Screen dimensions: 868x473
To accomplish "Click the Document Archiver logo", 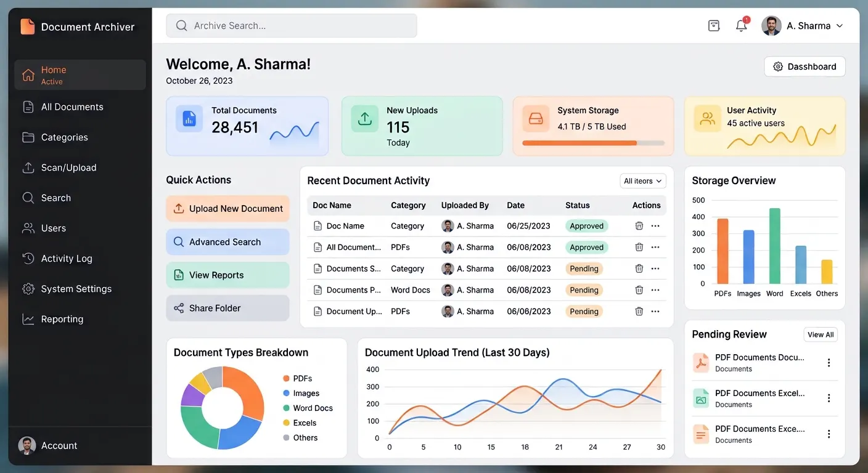I will point(27,26).
